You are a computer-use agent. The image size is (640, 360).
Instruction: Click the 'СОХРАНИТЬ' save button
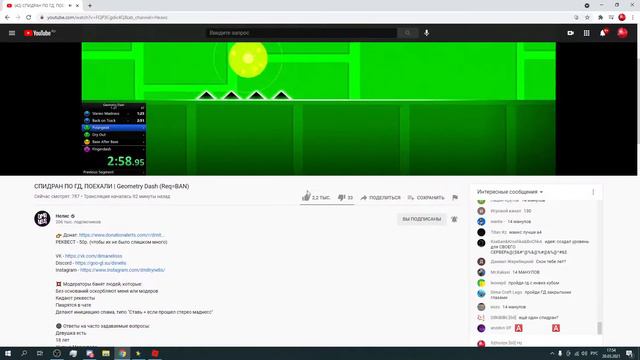[426, 198]
